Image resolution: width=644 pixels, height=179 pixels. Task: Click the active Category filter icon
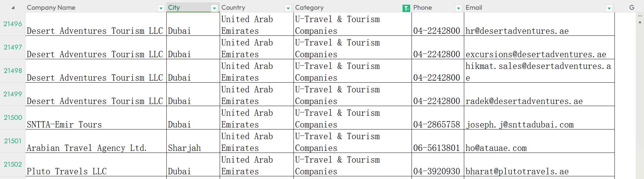406,8
